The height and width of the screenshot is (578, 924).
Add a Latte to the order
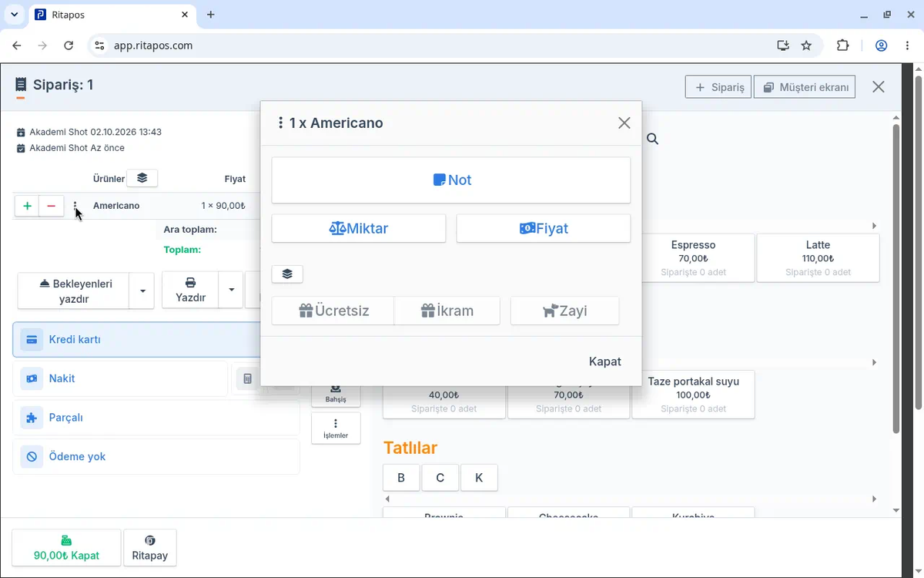pos(818,258)
